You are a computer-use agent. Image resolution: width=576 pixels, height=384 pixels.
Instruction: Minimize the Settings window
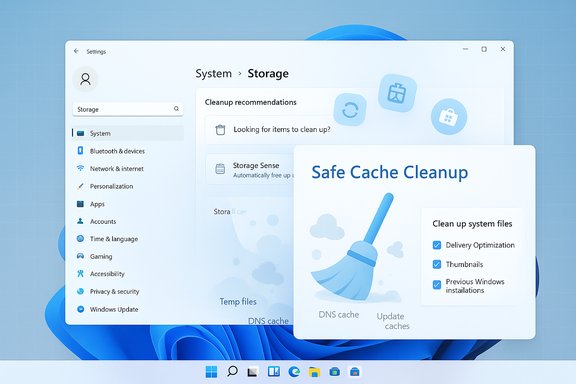[x=465, y=49]
